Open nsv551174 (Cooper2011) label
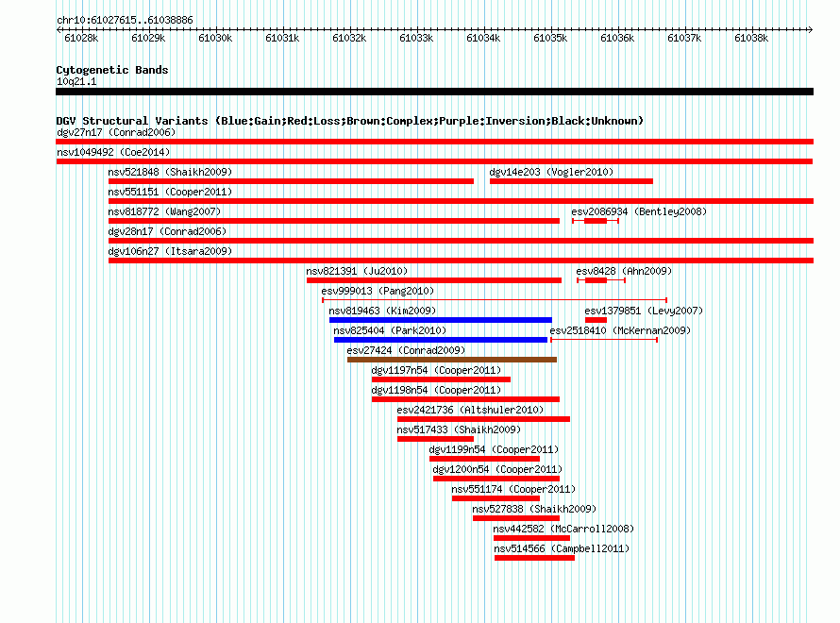This screenshot has width=840, height=623. click(513, 489)
